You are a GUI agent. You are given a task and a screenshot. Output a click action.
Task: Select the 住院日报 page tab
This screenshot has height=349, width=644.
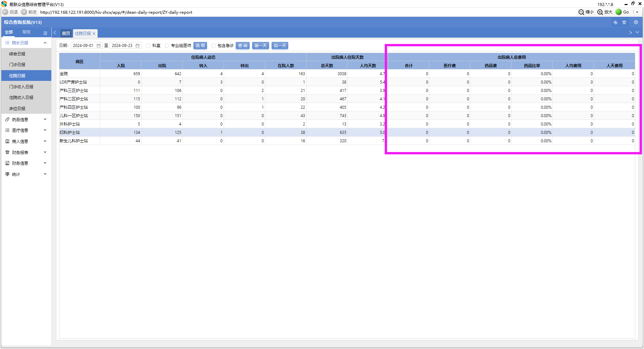pos(83,34)
